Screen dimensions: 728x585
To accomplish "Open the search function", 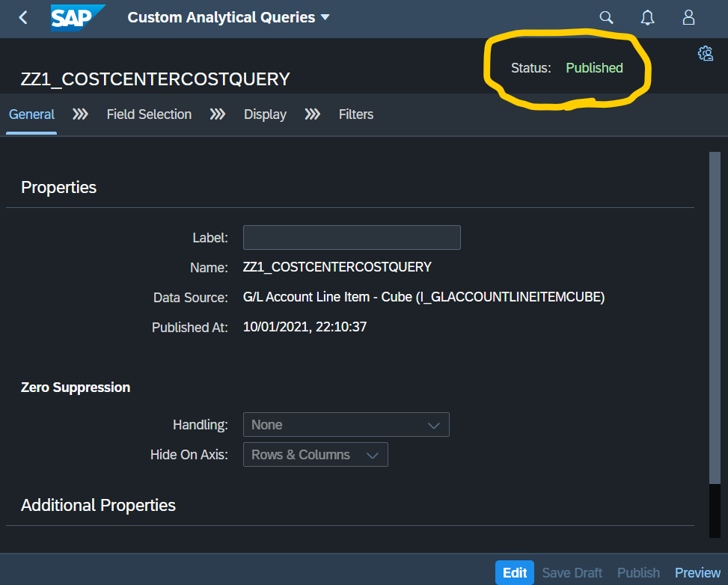I will (605, 16).
